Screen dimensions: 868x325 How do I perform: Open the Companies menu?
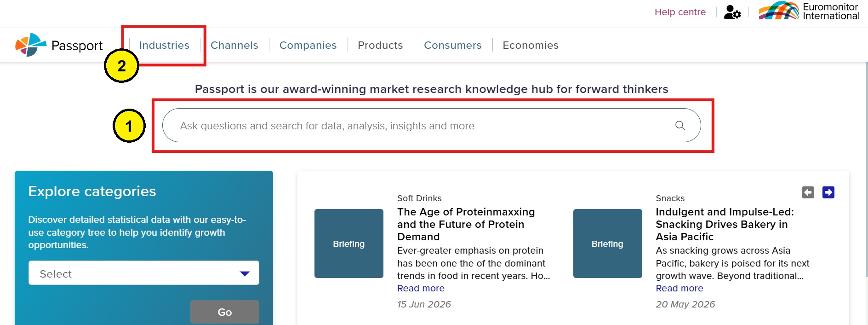point(308,45)
